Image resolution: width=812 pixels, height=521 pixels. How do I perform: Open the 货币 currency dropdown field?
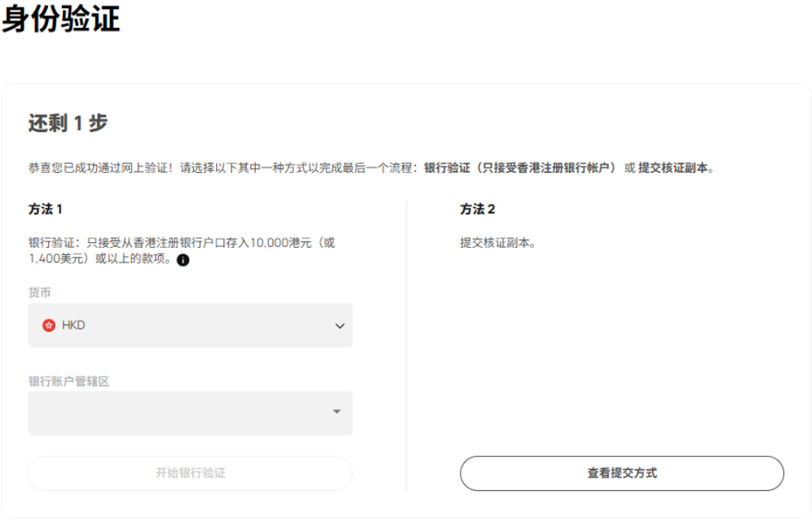pos(190,325)
